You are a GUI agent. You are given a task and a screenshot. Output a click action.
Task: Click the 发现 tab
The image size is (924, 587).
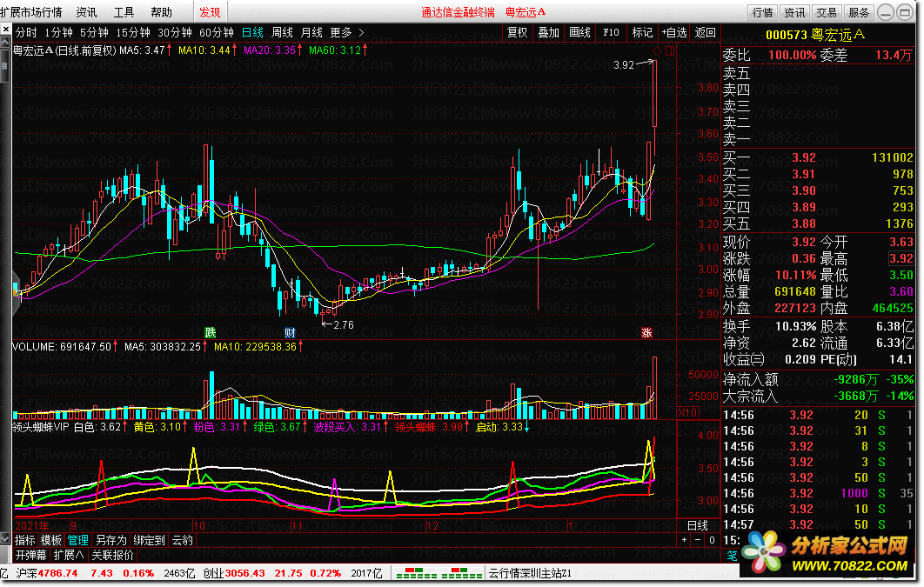tap(210, 12)
